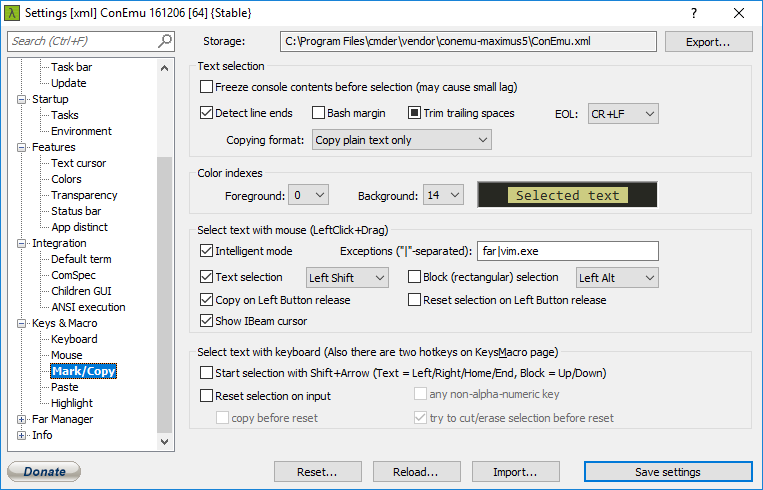Uncheck Copy on Left Button release

(206, 300)
